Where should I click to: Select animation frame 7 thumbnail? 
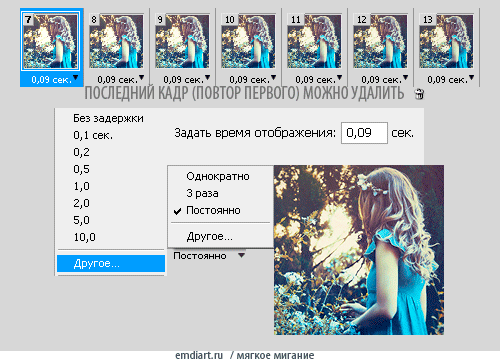(51, 41)
